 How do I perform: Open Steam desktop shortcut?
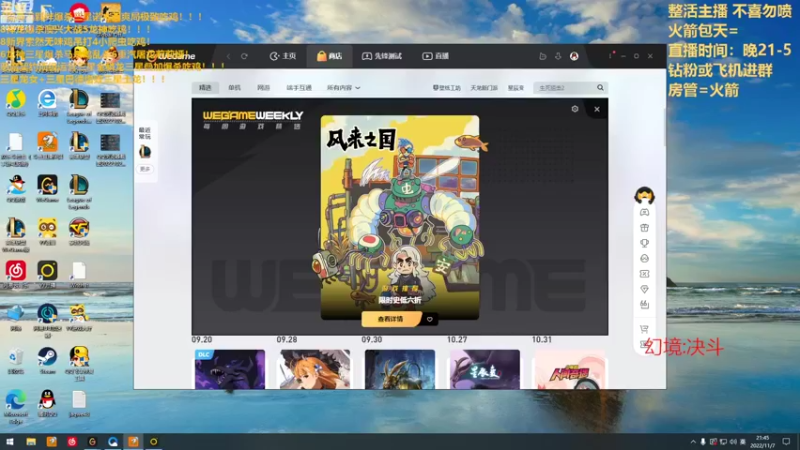click(x=47, y=360)
